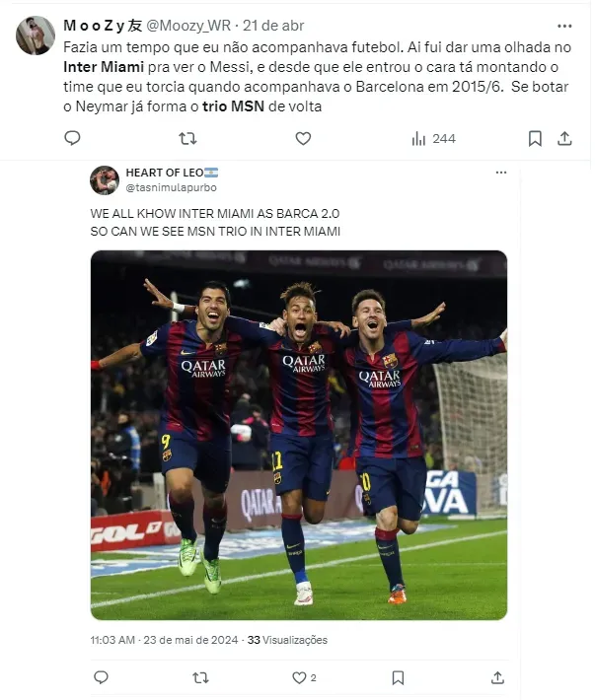The height and width of the screenshot is (700, 595).
Task: Open the MooZy profile avatar
Action: click(36, 35)
